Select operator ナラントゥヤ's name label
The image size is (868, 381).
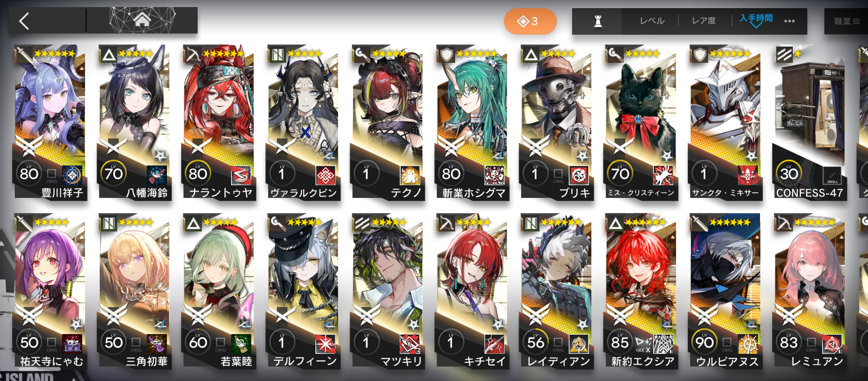pos(221,193)
